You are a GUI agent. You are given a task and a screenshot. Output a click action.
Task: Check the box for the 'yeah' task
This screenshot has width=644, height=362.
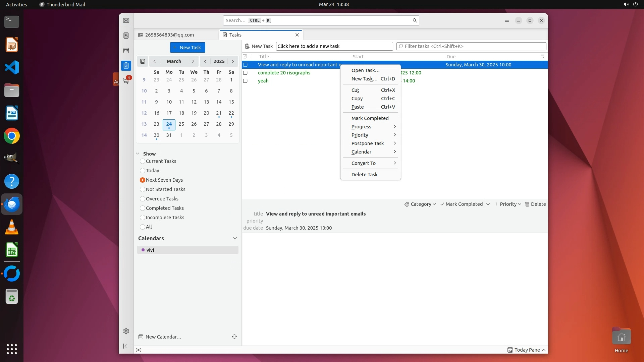[x=245, y=81]
